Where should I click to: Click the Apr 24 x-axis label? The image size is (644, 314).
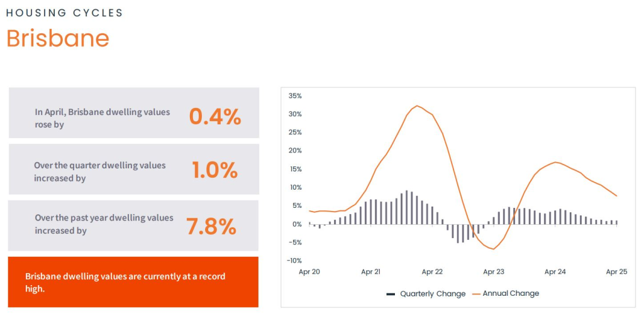pos(555,272)
